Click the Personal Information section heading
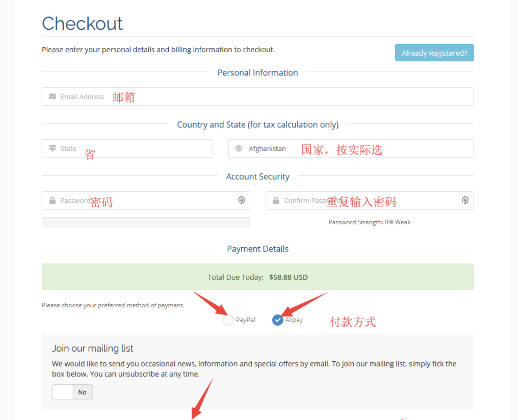This screenshot has width=519, height=420. tap(258, 72)
